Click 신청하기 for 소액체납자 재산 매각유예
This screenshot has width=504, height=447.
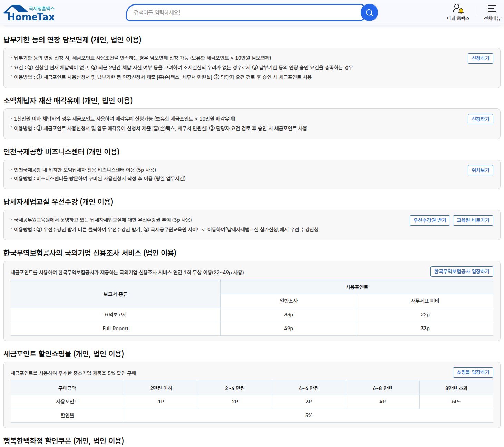(x=480, y=119)
